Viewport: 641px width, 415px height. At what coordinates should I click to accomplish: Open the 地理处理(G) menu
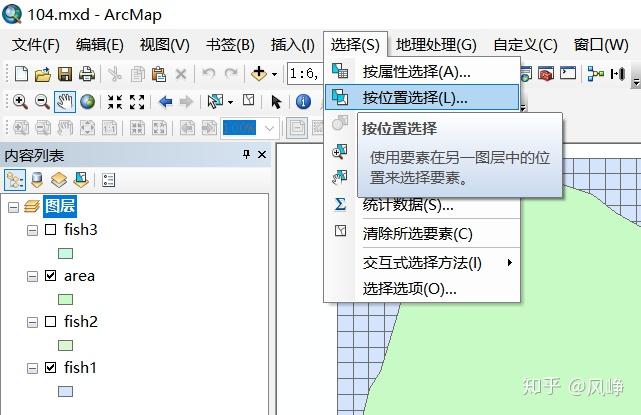tap(436, 45)
